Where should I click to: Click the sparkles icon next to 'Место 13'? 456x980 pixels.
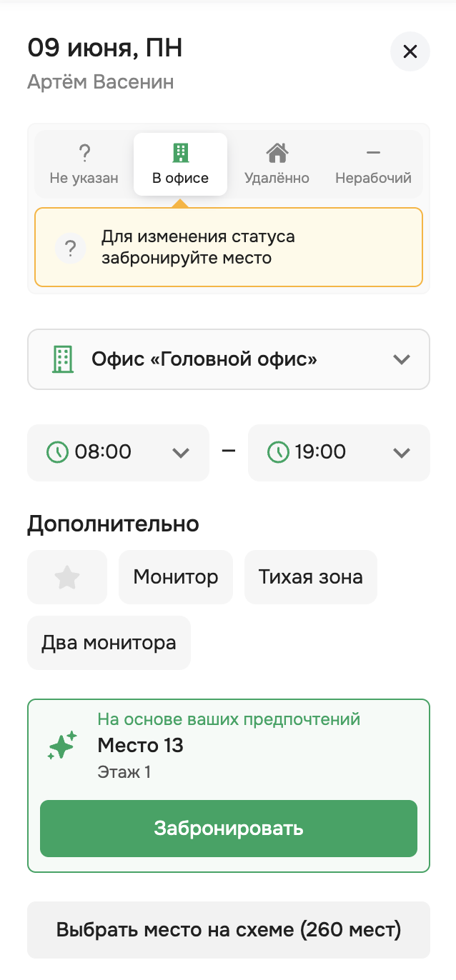coord(62,746)
